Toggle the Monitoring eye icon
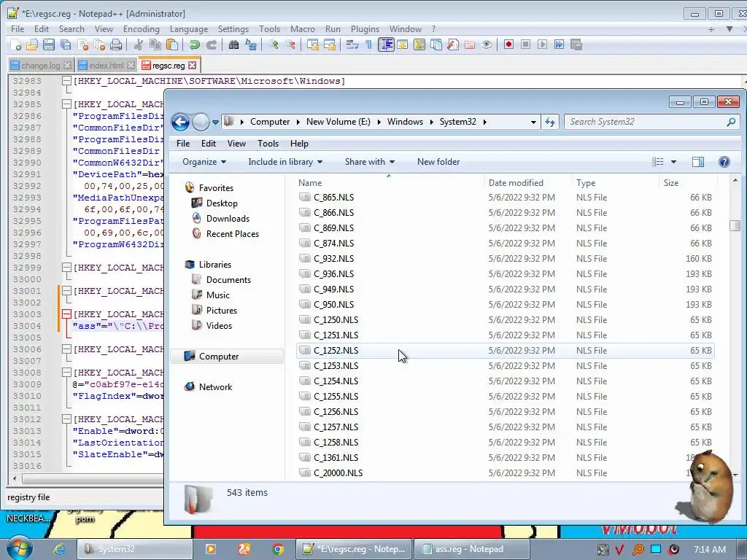The image size is (747, 560). (487, 44)
